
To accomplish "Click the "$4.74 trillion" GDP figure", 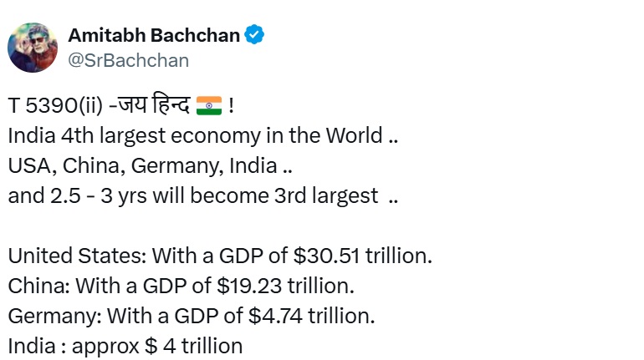I will click(312, 316).
